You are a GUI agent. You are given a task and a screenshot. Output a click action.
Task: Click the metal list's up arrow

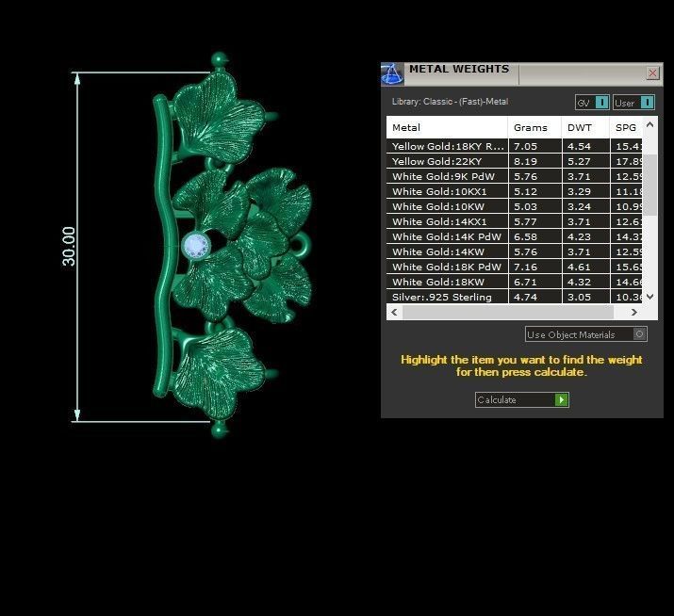(x=649, y=124)
